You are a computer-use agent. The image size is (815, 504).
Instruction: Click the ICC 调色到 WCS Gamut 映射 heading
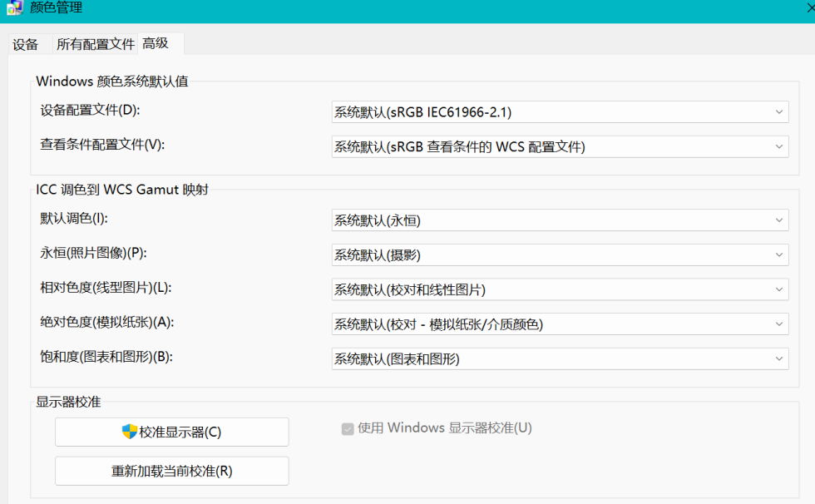(122, 190)
